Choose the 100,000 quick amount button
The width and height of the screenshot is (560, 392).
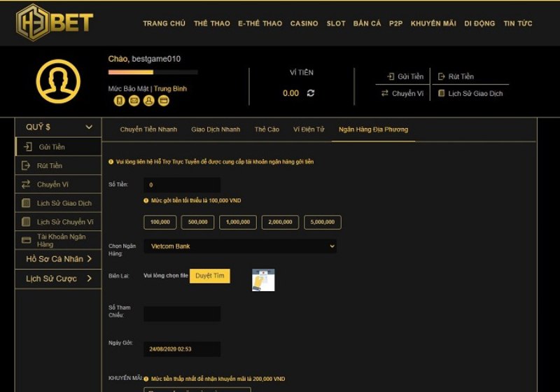[x=160, y=222]
